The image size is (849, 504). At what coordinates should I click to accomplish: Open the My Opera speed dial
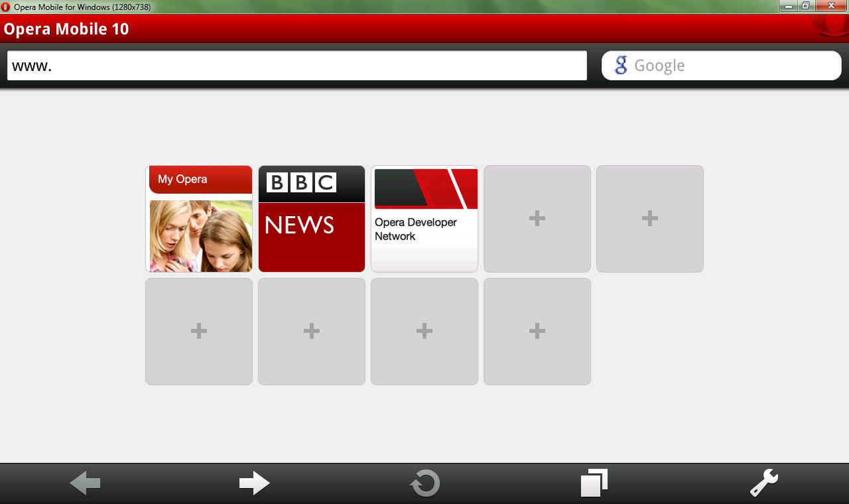pos(199,219)
